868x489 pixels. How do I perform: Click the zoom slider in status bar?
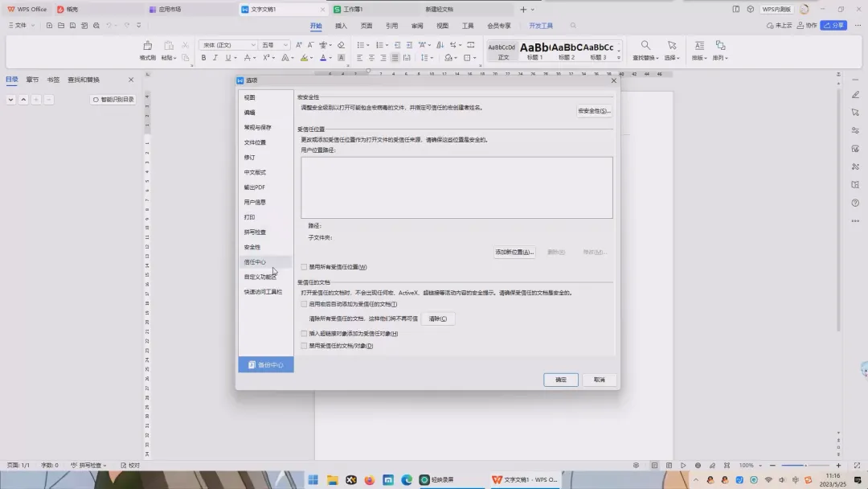tap(805, 466)
